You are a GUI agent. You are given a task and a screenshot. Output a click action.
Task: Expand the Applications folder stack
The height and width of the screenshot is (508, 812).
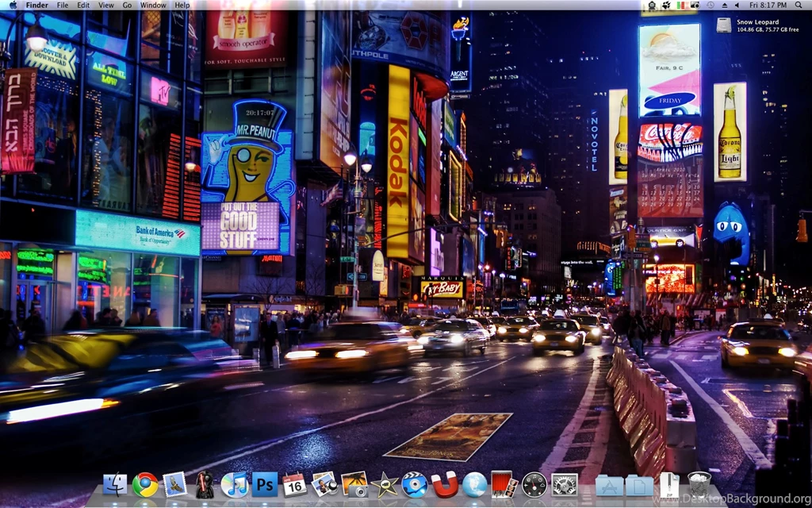pos(609,484)
